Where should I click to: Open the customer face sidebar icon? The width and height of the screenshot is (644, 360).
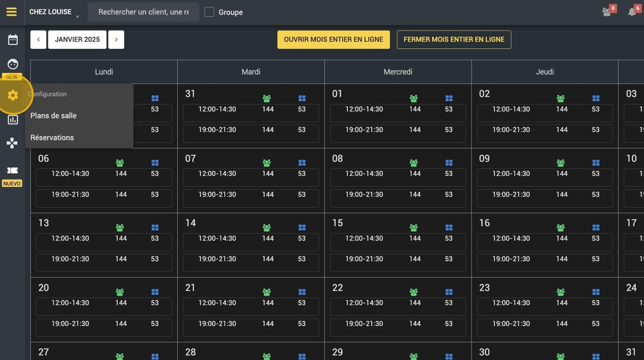coord(13,64)
